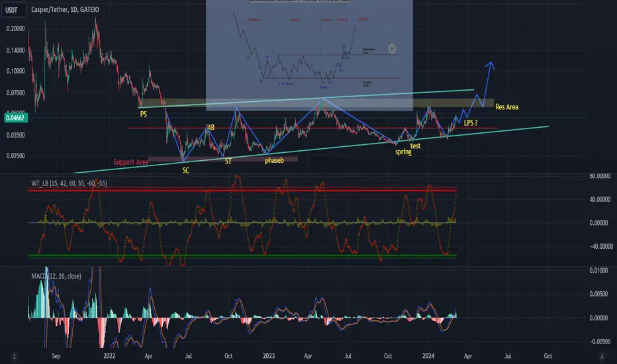The height and width of the screenshot is (364, 617).
Task: Click the 0.10000 level on price scale
Action: tap(15, 71)
